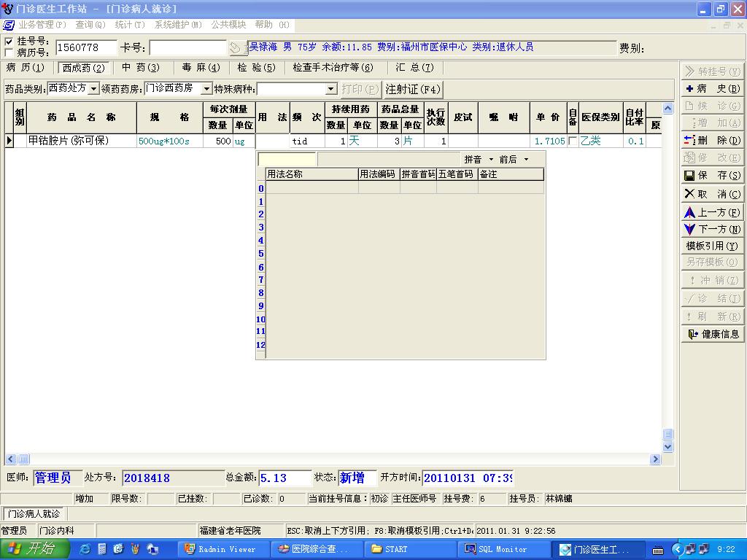Save prescription with 保存(S) button
This screenshot has width=747, height=560.
point(713,175)
